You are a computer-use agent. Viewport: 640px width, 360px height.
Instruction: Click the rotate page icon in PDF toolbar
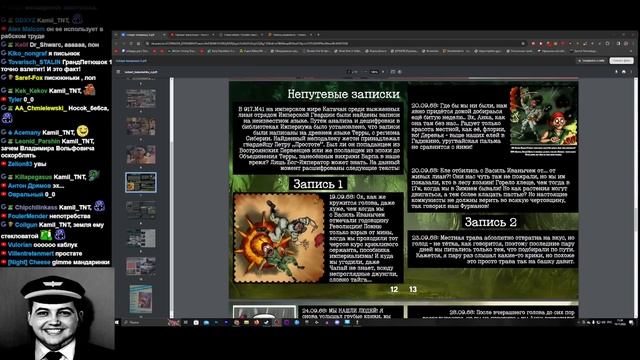click(x=400, y=72)
